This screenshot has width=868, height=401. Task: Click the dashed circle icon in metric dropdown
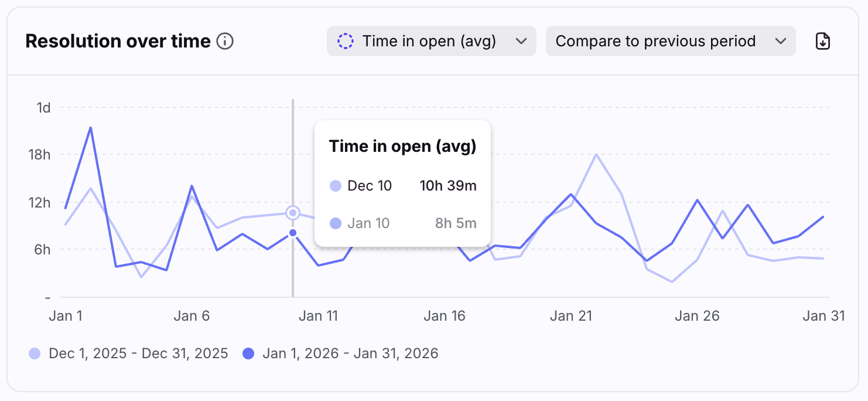[x=346, y=41]
